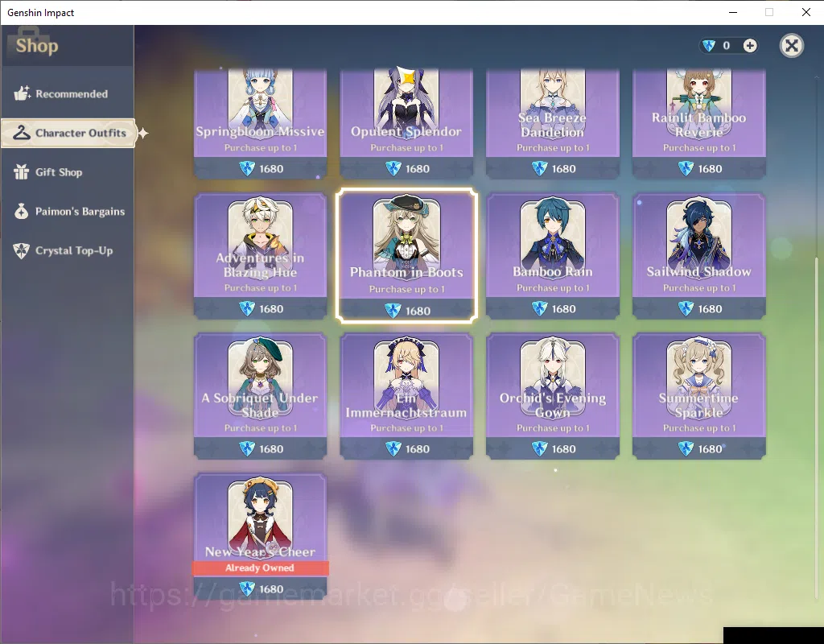Select the Sea Breeze Dandelion outfit
The image size is (824, 644).
point(552,123)
